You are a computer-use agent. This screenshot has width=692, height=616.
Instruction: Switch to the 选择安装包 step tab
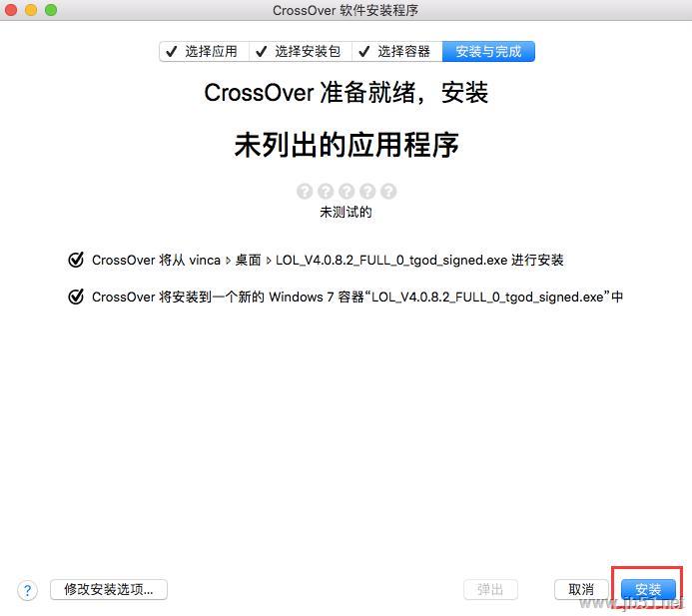coord(301,52)
